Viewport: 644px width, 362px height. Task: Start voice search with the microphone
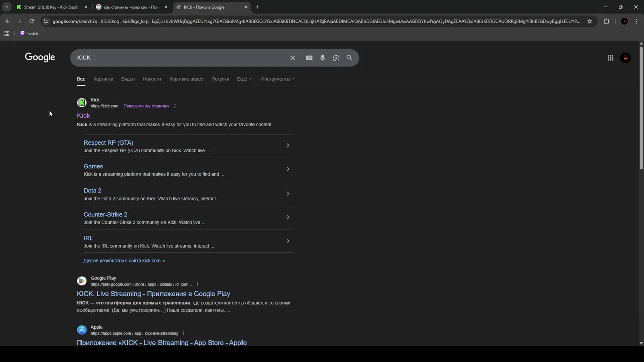click(x=323, y=58)
